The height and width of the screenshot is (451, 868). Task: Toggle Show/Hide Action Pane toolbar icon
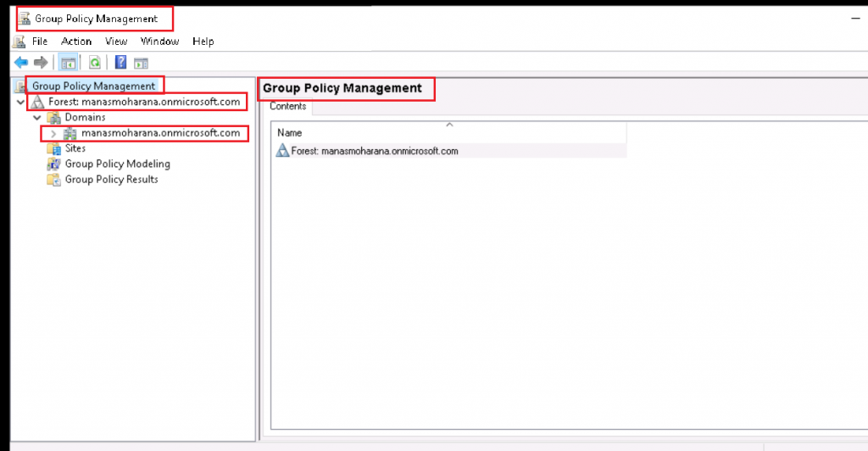[x=141, y=63]
